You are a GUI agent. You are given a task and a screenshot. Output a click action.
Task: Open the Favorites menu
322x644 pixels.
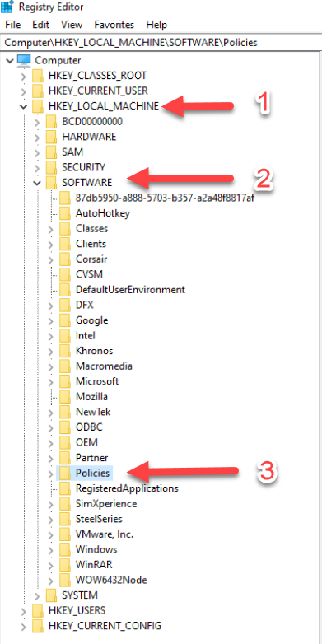[114, 25]
